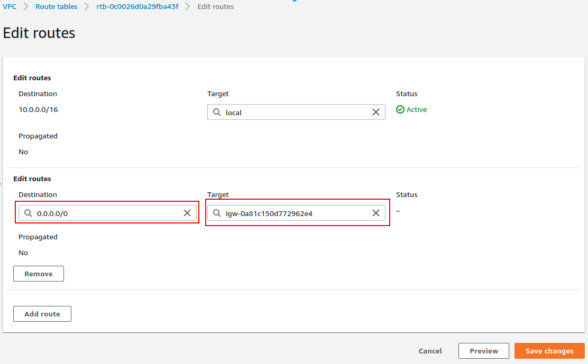Open the igw-0a81c150d772962e4 target combo box

(x=296, y=213)
